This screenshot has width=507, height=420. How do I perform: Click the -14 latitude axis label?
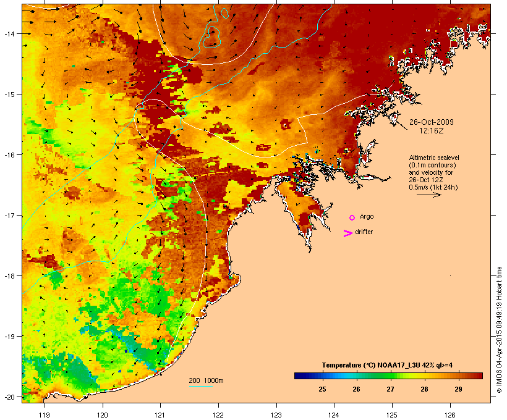tap(9, 33)
